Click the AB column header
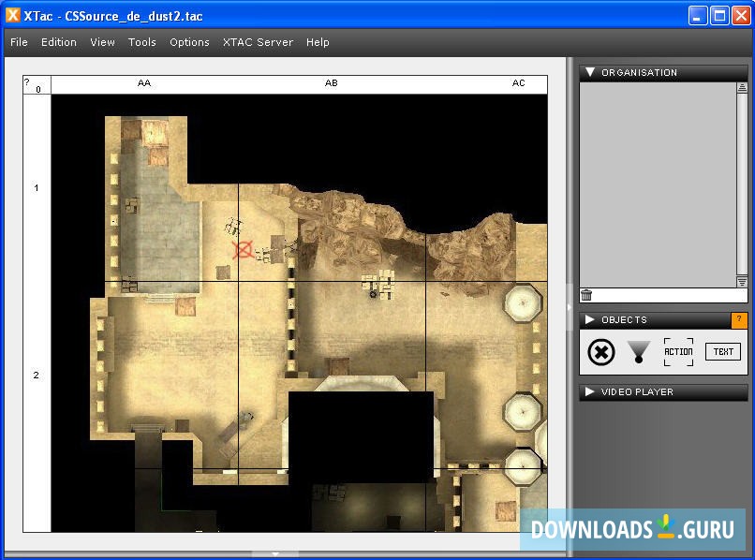Viewport: 755px width, 560px height. (x=332, y=83)
